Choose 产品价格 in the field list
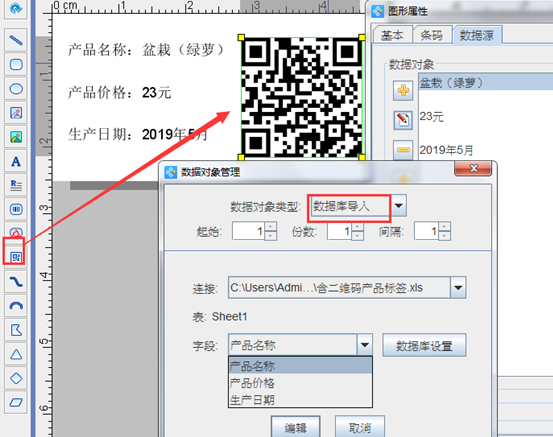 (300, 383)
